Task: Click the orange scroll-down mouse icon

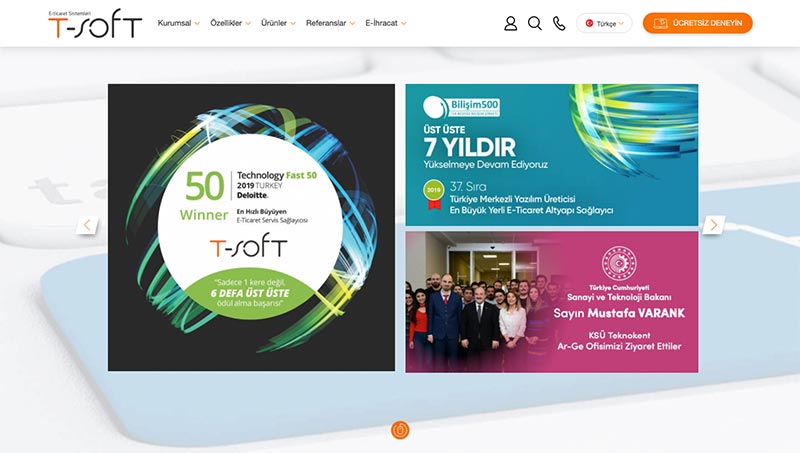Action: pyautogui.click(x=400, y=430)
